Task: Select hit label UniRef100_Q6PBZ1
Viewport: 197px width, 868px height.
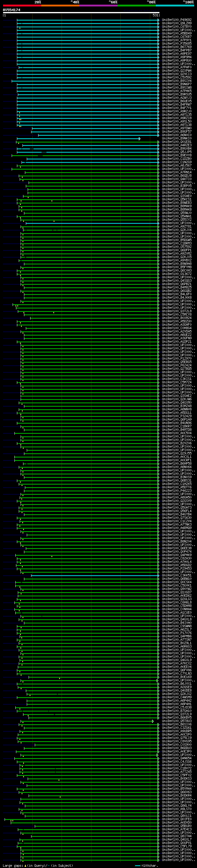Action: click(177, 284)
